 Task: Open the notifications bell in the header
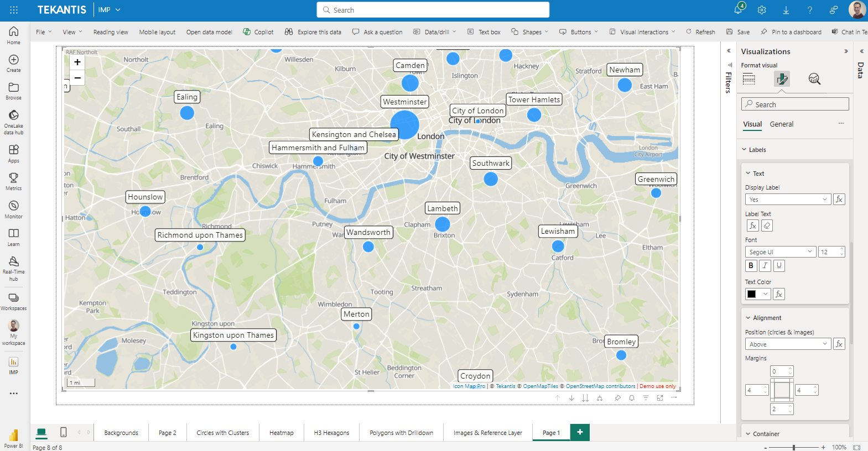pyautogui.click(x=738, y=10)
